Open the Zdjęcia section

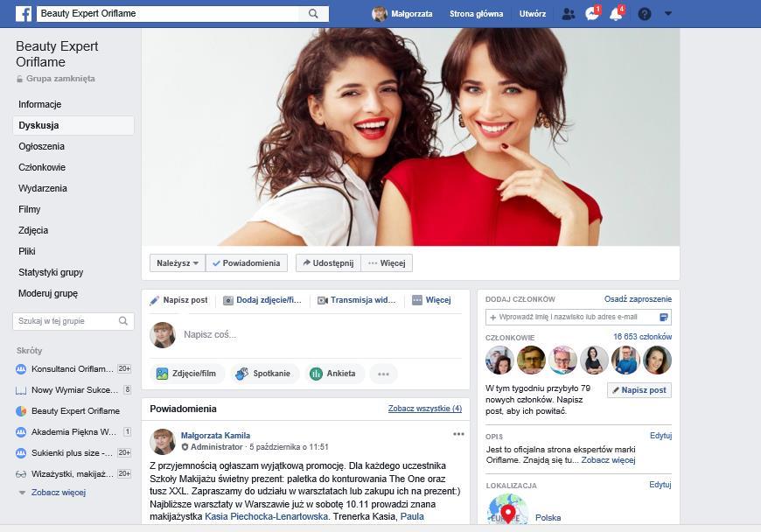click(x=33, y=230)
